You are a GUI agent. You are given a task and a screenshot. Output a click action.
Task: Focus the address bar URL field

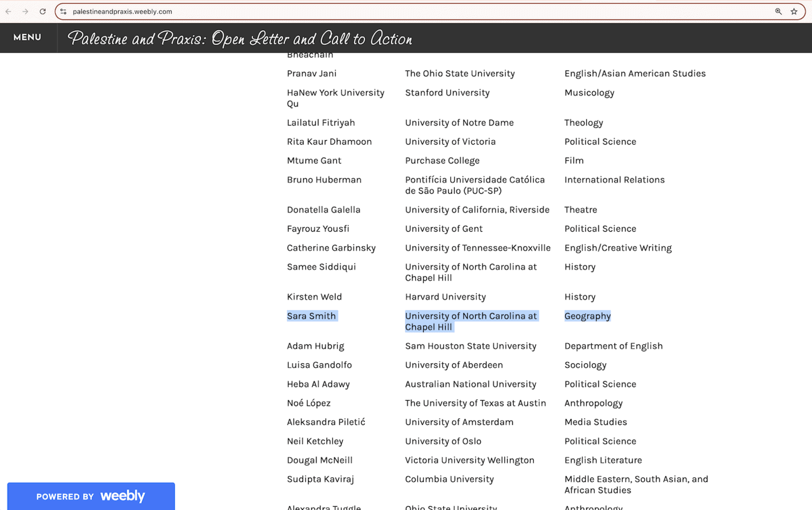[x=386, y=12]
